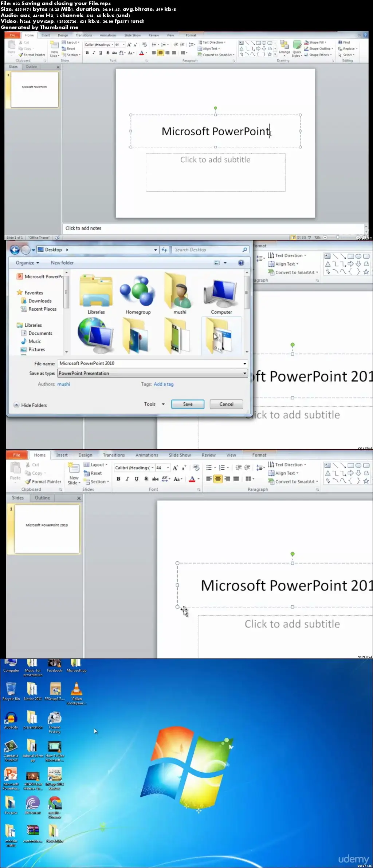Click the ribbon Help icon in first frame
The height and width of the screenshot is (868, 373).
pyautogui.click(x=365, y=35)
